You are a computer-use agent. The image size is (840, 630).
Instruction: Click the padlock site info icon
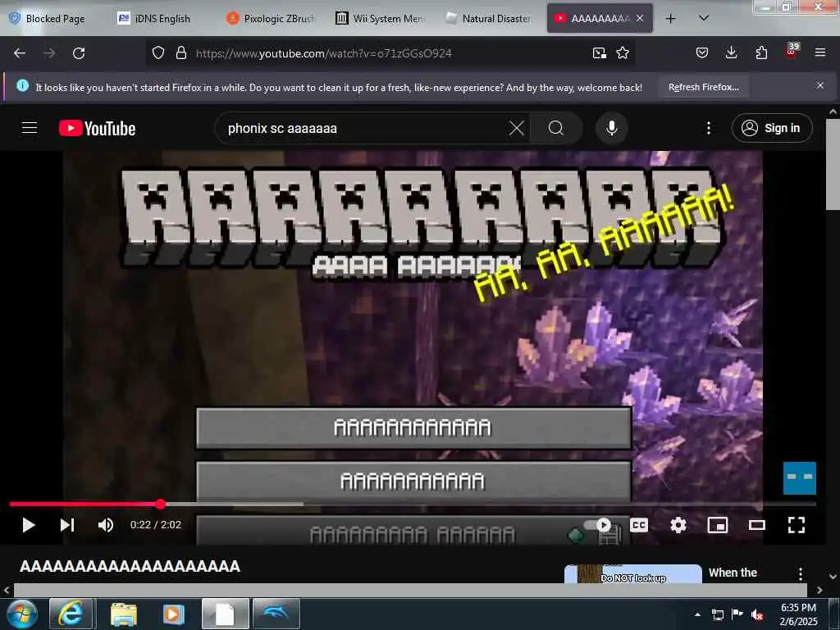click(181, 53)
